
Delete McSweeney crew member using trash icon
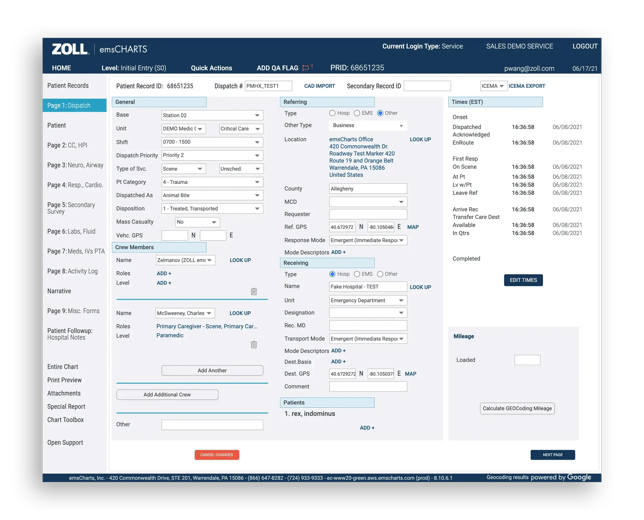point(254,344)
